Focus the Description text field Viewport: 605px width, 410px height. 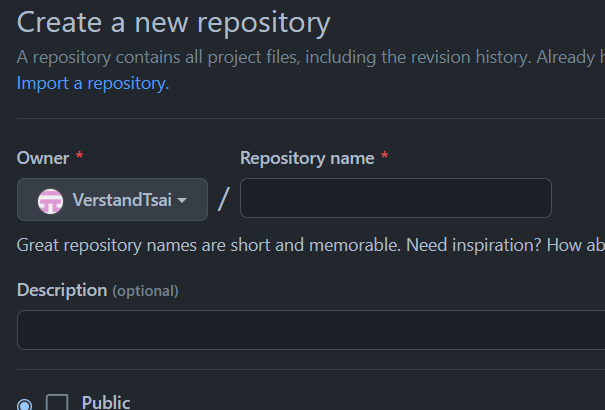click(x=311, y=330)
